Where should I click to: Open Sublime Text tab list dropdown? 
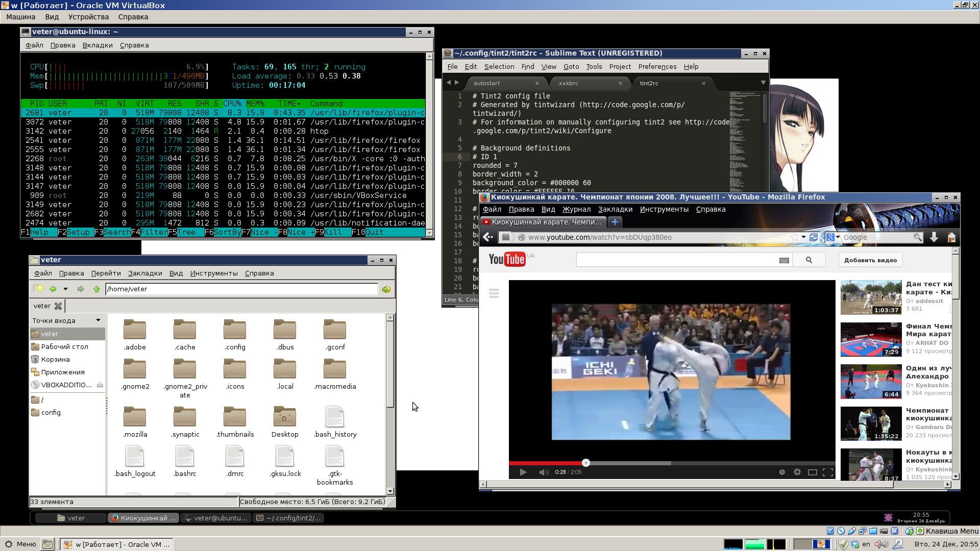pyautogui.click(x=763, y=83)
